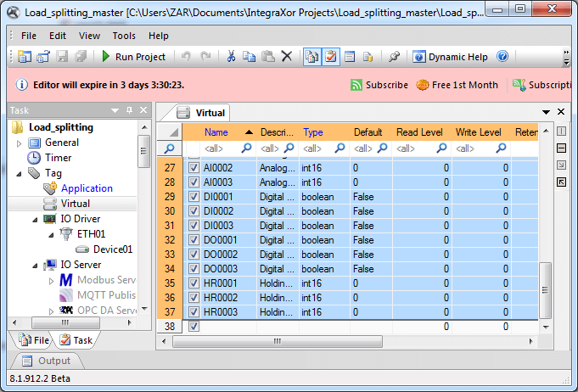Click the Task tree horizontal scrollbar thumb
578x392 pixels.
tap(65, 322)
